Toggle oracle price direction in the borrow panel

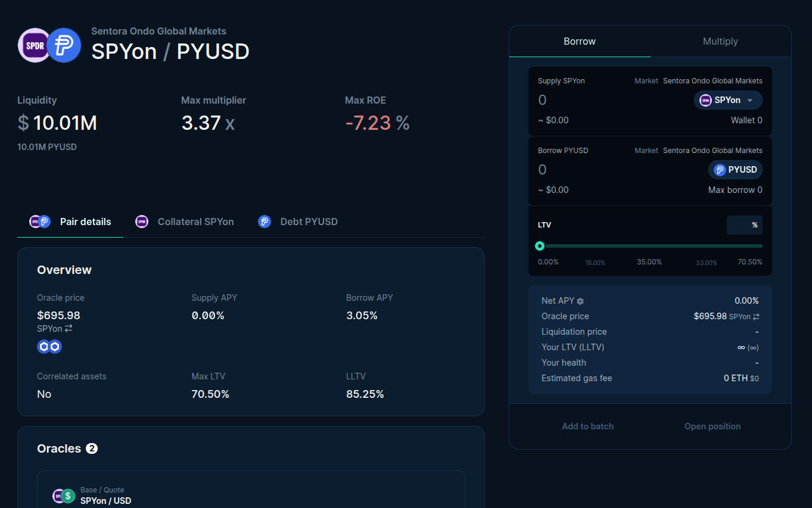(756, 317)
